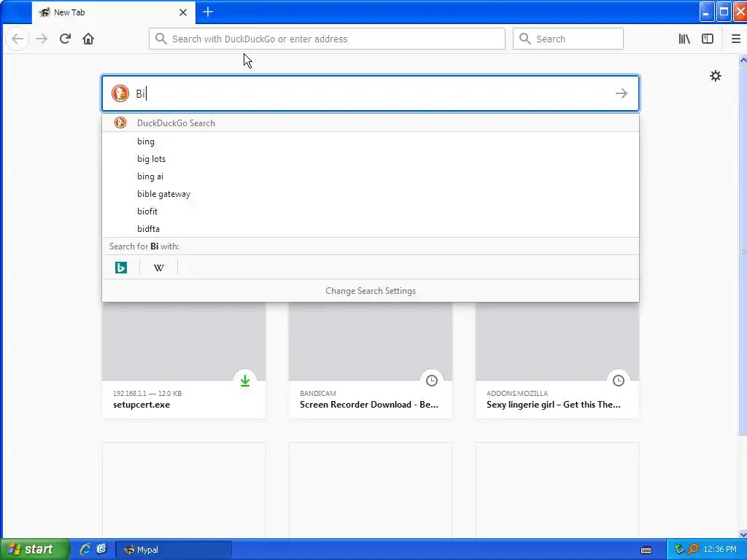Open the Home page
The image size is (747, 560).
pyautogui.click(x=88, y=39)
